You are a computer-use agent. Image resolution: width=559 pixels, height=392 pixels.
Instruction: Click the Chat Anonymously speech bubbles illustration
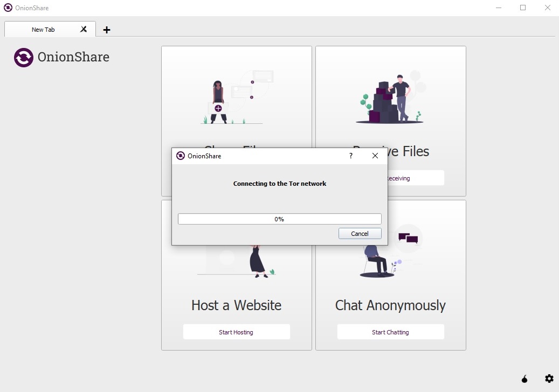tap(408, 238)
